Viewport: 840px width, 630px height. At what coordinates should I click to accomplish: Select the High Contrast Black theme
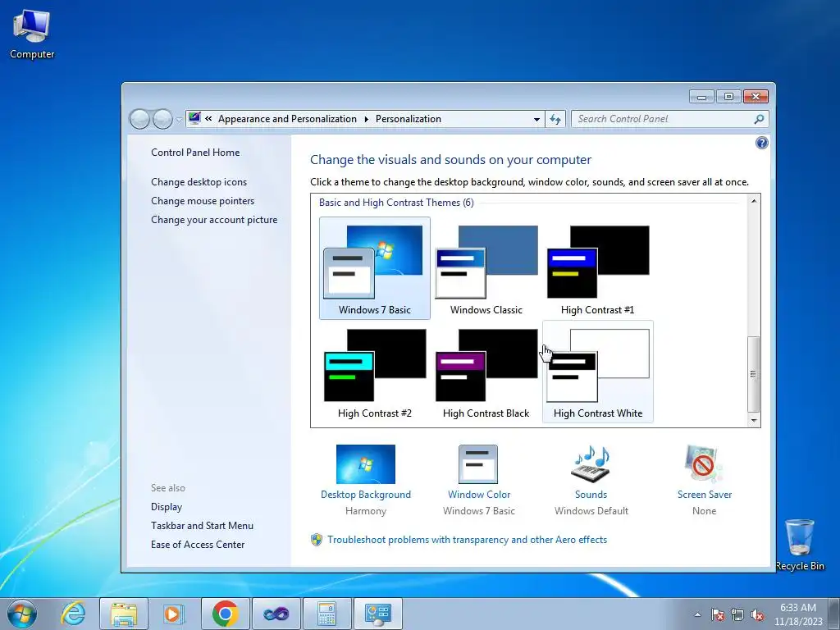(486, 372)
